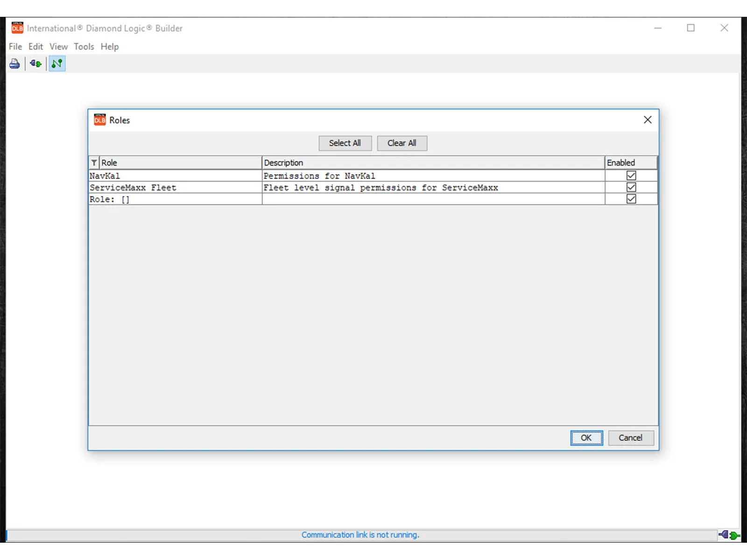
Task: Select the NavKal role cell
Action: pyautogui.click(x=175, y=176)
